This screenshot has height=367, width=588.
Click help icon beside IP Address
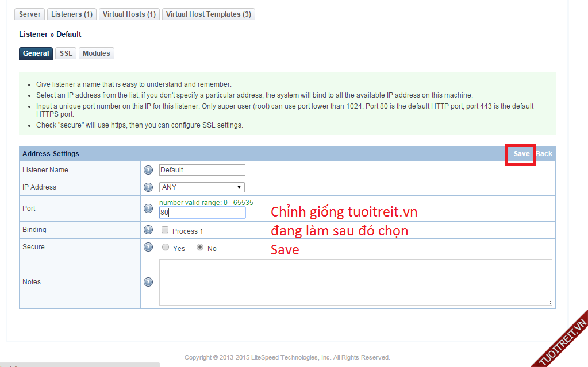[148, 187]
